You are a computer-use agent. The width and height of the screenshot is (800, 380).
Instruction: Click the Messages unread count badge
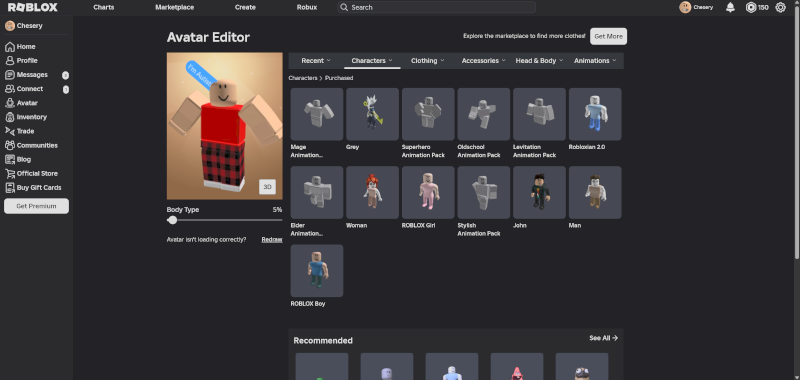pos(65,75)
